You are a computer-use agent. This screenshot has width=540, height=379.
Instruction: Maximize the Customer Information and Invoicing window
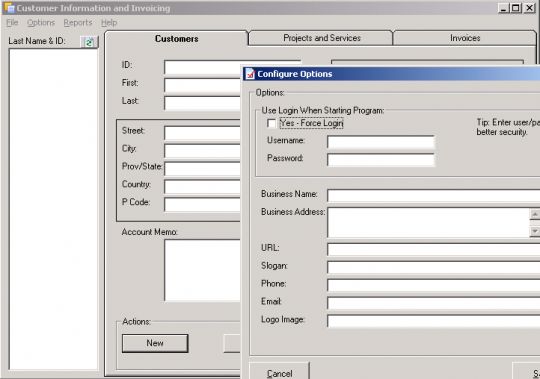point(516,8)
